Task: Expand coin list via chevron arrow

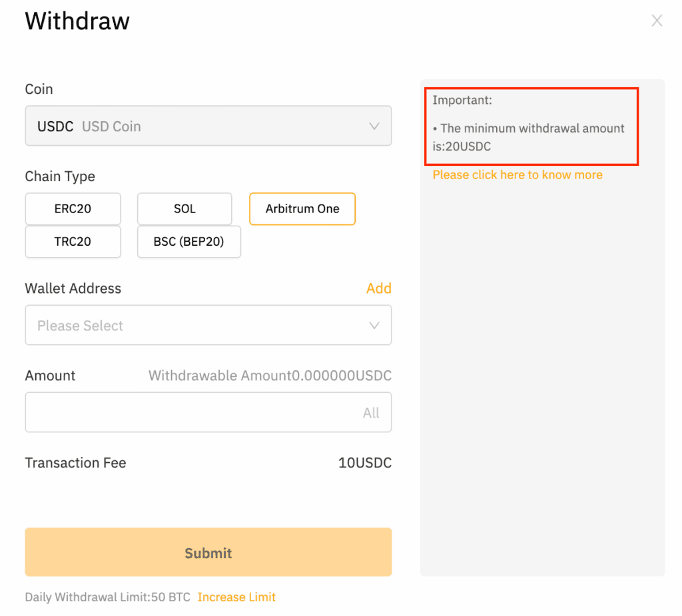Action: pyautogui.click(x=374, y=127)
